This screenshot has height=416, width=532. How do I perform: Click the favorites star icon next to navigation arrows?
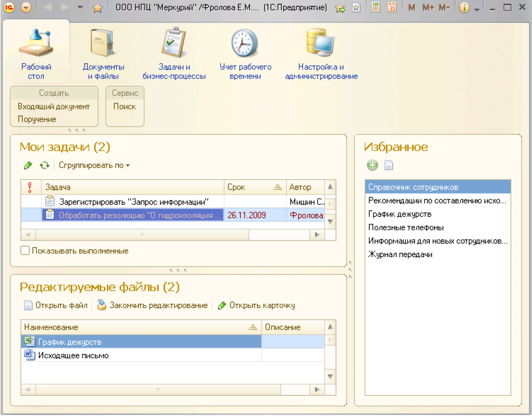pyautogui.click(x=98, y=7)
